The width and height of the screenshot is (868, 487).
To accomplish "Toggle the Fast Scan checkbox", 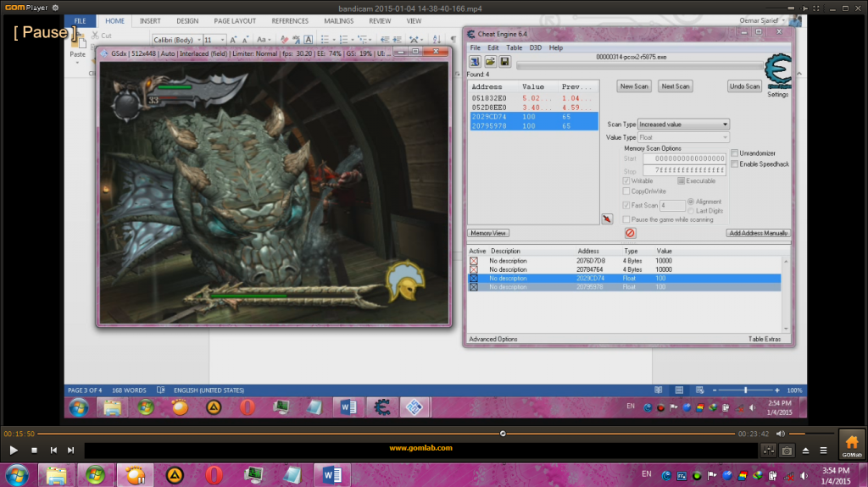I will 626,205.
